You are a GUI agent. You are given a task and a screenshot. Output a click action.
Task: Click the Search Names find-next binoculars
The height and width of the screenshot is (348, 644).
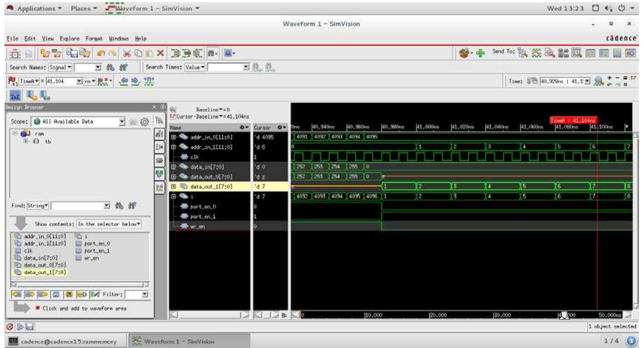coord(110,67)
